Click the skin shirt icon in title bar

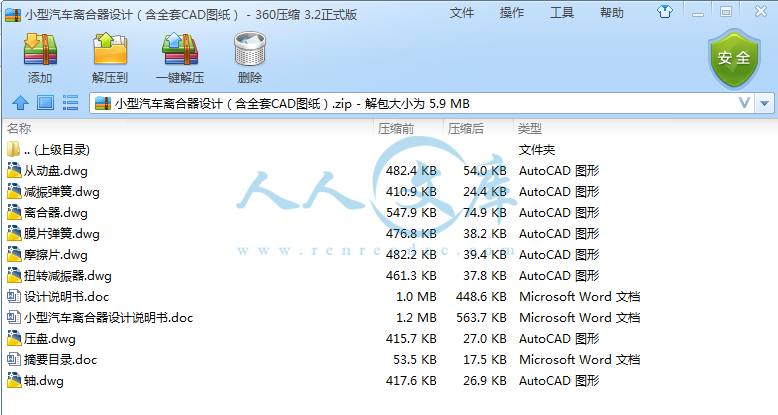click(x=665, y=11)
